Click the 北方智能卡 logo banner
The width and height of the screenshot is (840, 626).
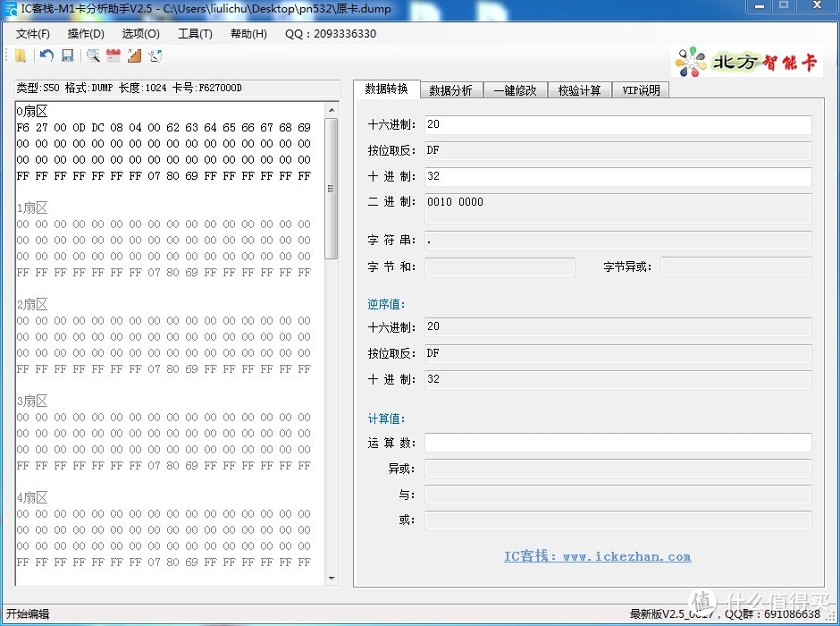click(x=747, y=62)
